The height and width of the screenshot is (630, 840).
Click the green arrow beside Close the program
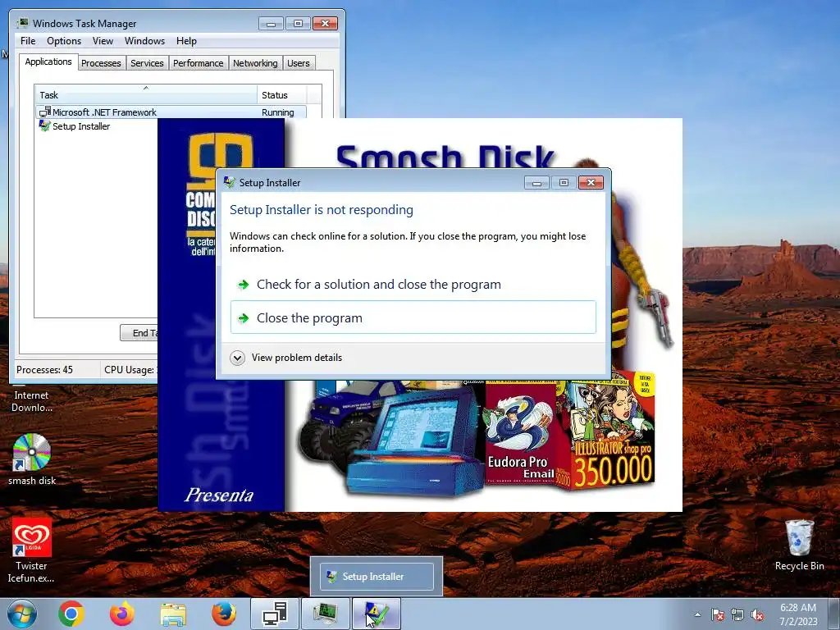(243, 318)
